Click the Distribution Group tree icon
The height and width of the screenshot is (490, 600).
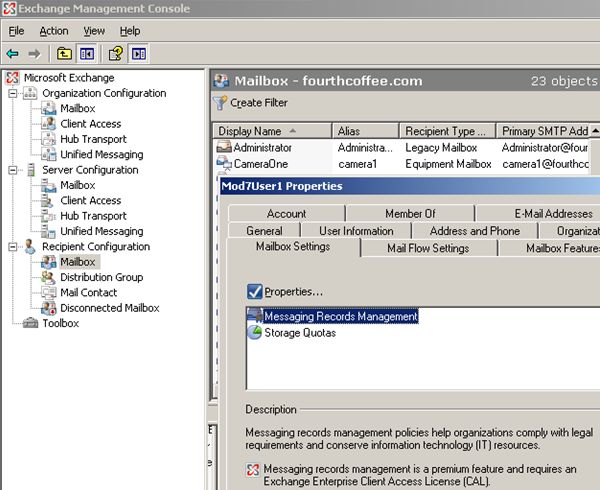tap(49, 277)
